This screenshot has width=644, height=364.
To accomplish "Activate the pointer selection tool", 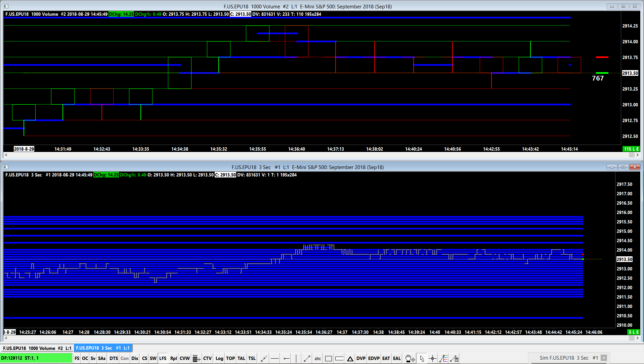I will [x=422, y=358].
